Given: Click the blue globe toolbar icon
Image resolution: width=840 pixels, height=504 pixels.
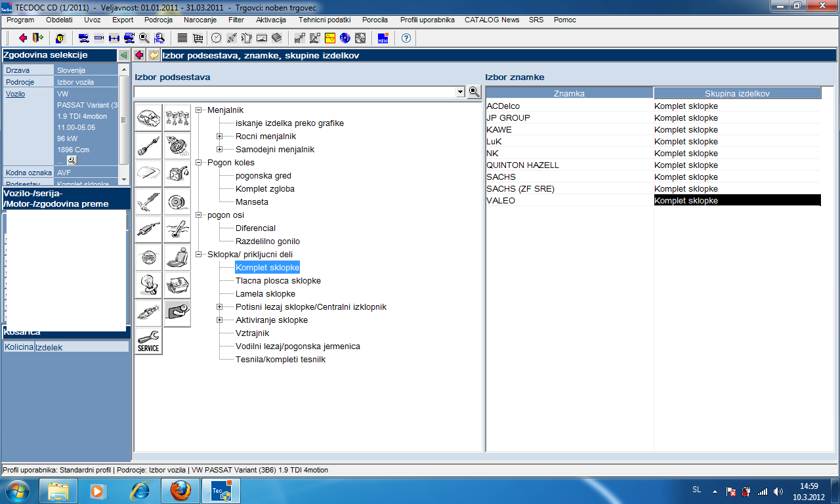Looking at the screenshot, I should pyautogui.click(x=345, y=38).
